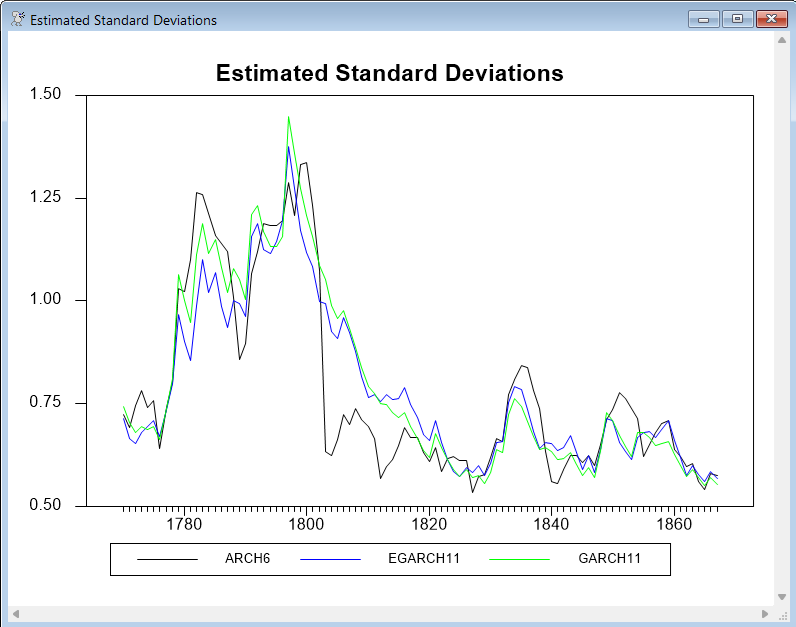Click the line sample beside ARCH6 in legend
The width and height of the screenshot is (796, 627).
pyautogui.click(x=167, y=558)
